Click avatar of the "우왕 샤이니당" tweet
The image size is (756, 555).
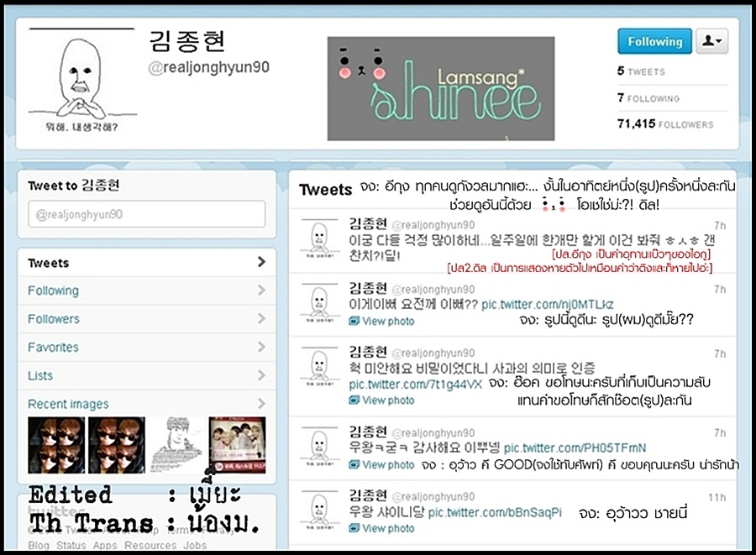(x=318, y=510)
